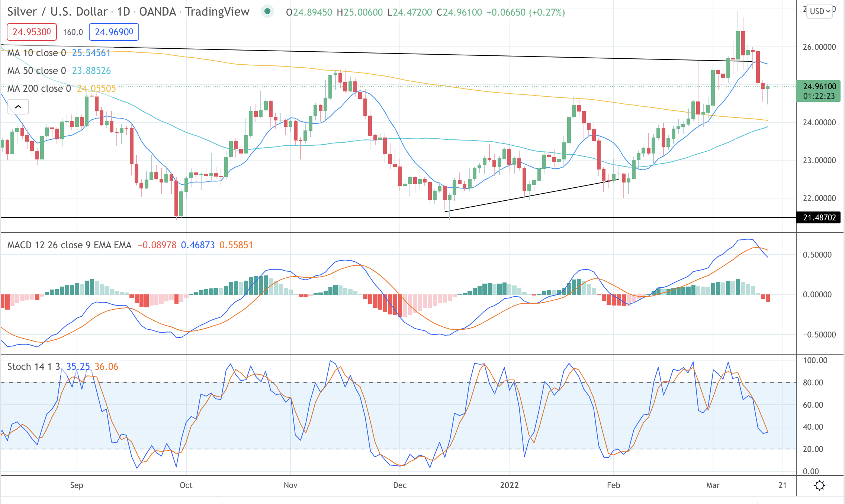845x504 pixels.
Task: Click the Mar label on time axis
Action: [x=713, y=485]
